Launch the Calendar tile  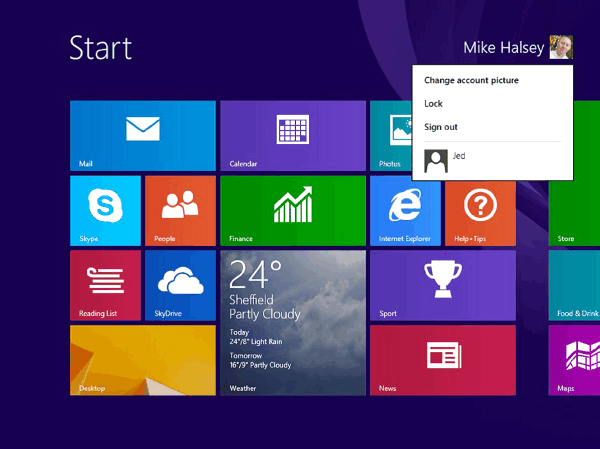pos(292,135)
